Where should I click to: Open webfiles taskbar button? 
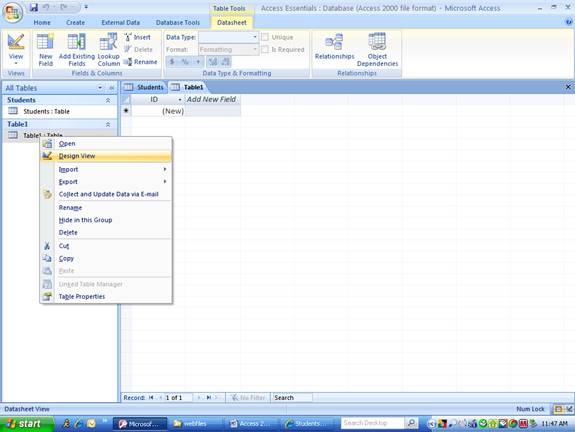tap(195, 424)
